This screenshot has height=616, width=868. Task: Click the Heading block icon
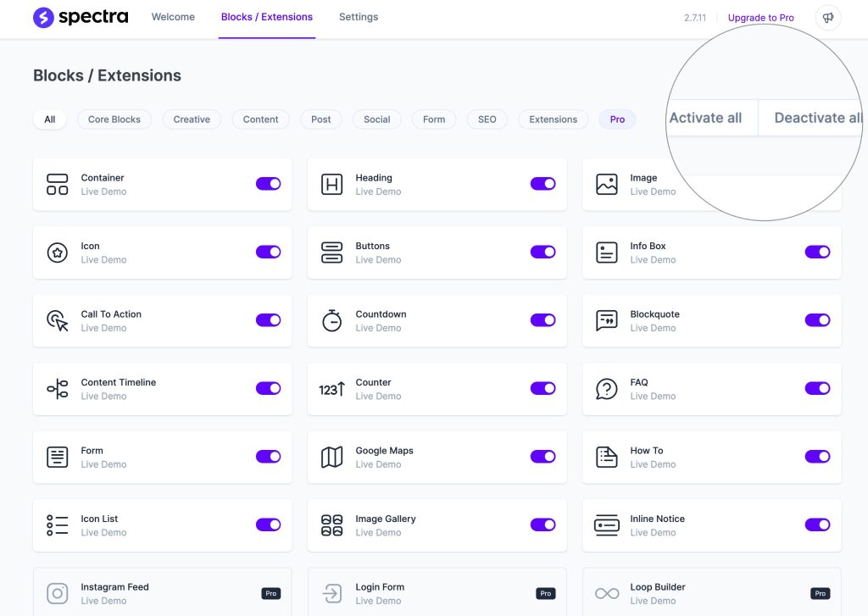tap(332, 184)
